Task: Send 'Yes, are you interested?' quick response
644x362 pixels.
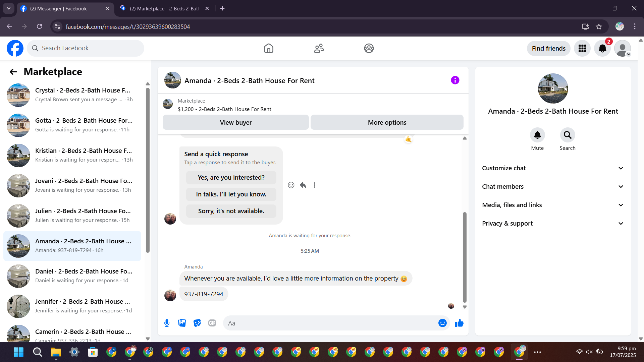Action: click(231, 178)
